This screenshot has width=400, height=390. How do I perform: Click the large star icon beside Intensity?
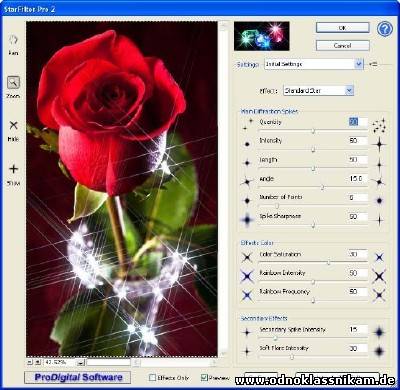click(x=379, y=144)
